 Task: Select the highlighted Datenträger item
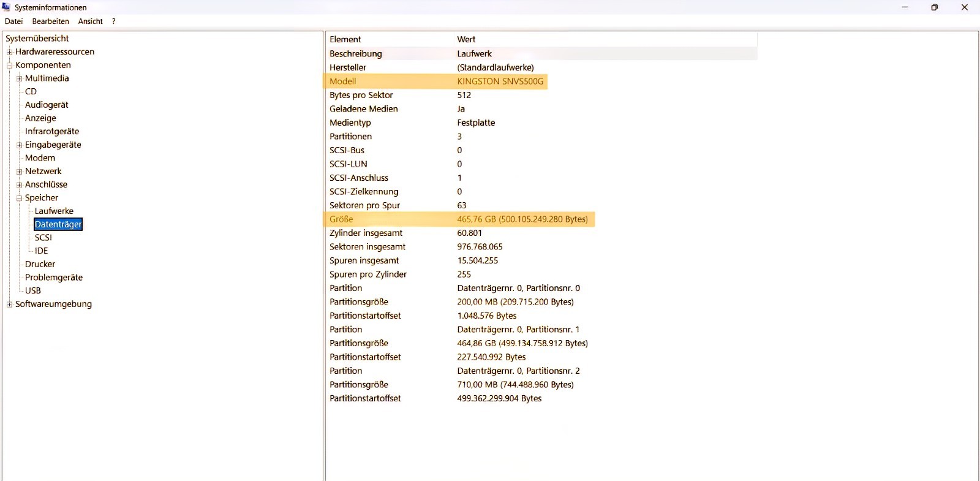click(58, 224)
